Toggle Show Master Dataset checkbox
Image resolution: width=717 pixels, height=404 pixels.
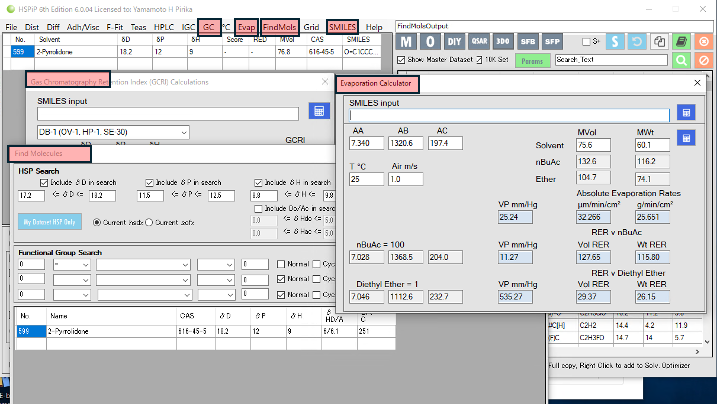402,61
